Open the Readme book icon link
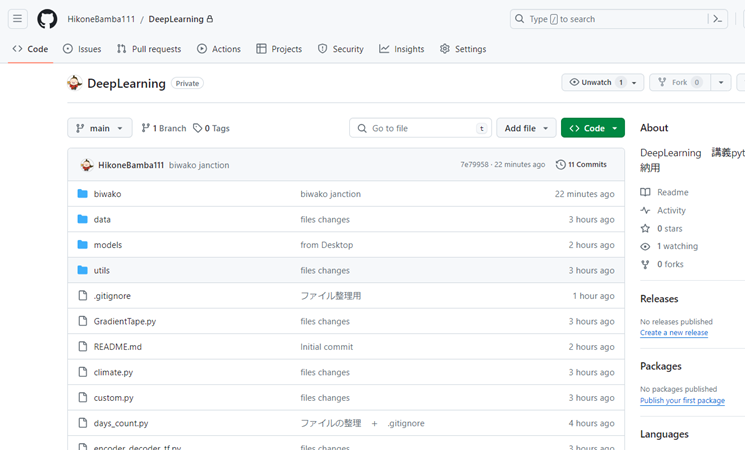The image size is (745, 450). tap(646, 192)
